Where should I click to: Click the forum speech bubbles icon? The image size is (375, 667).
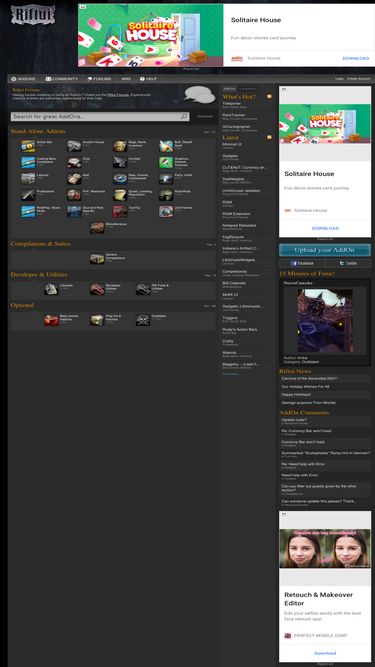pyautogui.click(x=200, y=95)
